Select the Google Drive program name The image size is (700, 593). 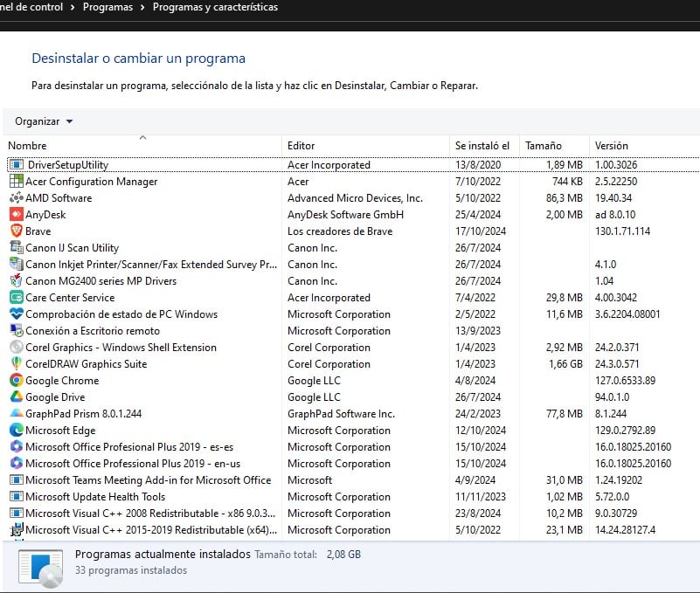[55, 397]
